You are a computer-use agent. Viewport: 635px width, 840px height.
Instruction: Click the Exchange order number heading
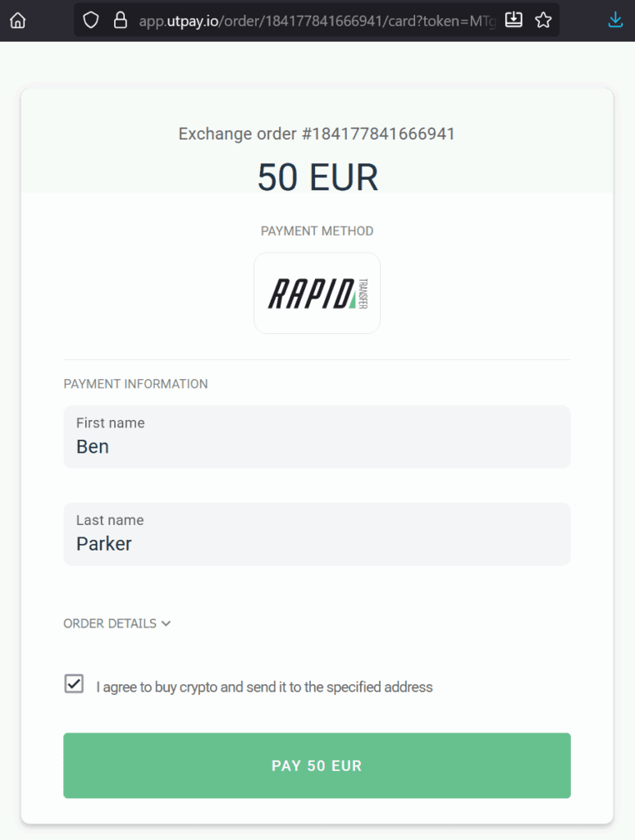point(317,134)
